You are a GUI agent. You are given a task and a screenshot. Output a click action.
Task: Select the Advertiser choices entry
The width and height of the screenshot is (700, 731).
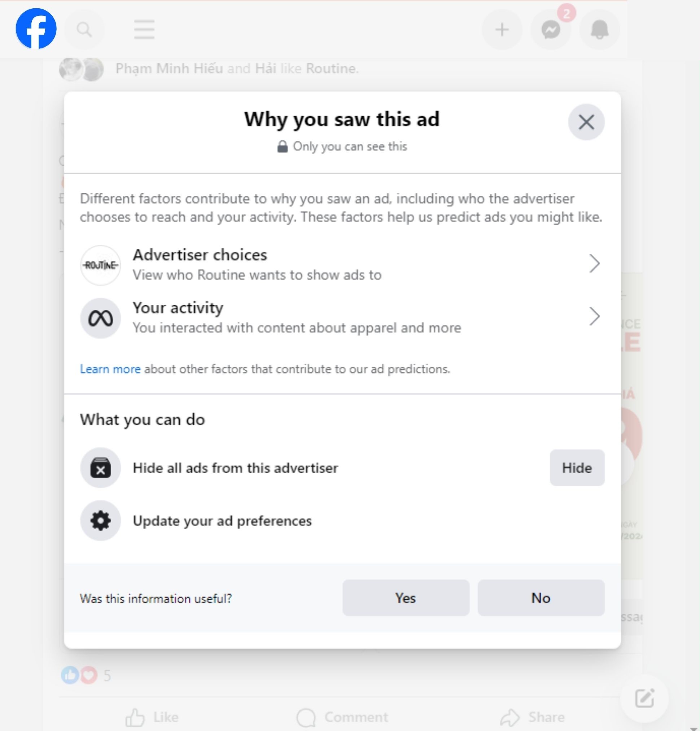pos(257,265)
